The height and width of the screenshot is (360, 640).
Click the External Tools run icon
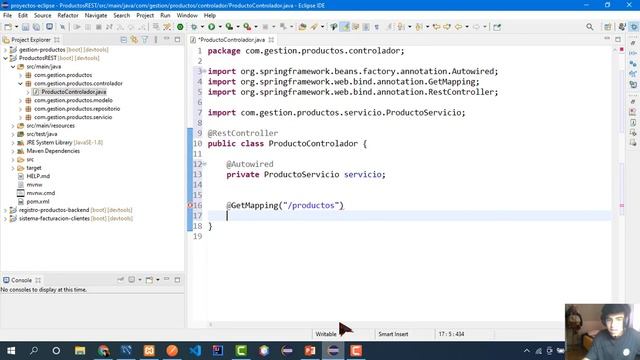point(247,27)
